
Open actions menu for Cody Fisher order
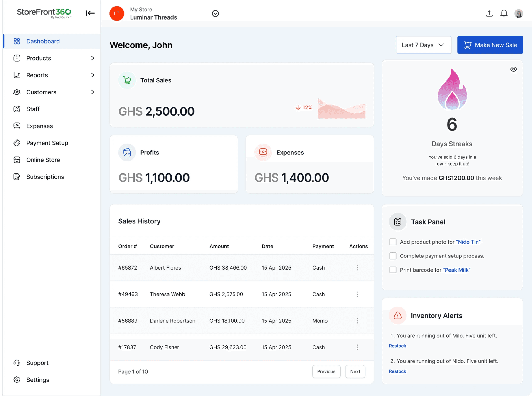click(357, 347)
